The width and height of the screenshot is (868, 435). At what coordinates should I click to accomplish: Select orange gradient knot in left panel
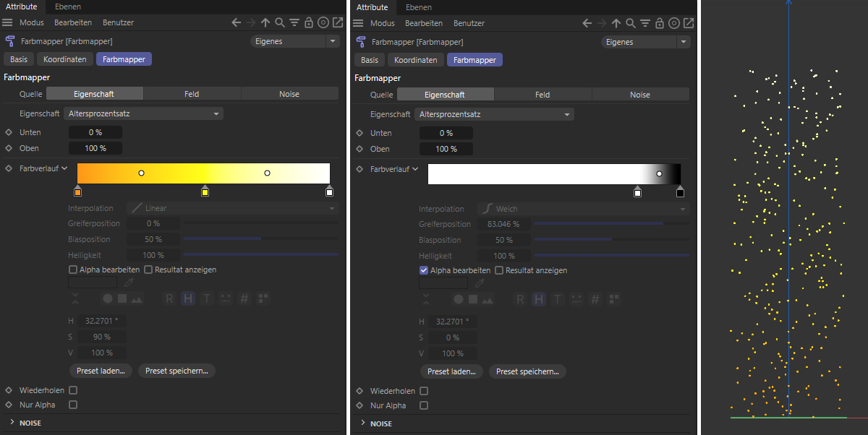[x=77, y=191]
